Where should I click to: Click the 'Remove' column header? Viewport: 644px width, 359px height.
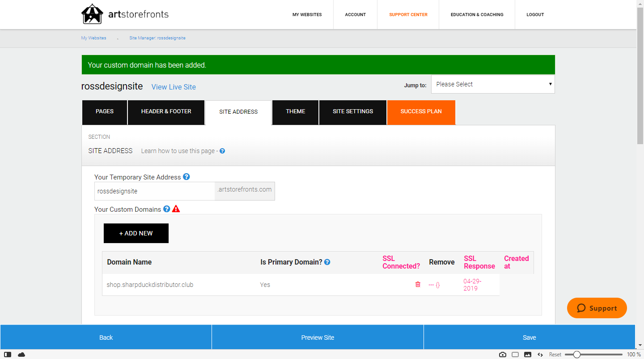click(x=442, y=262)
